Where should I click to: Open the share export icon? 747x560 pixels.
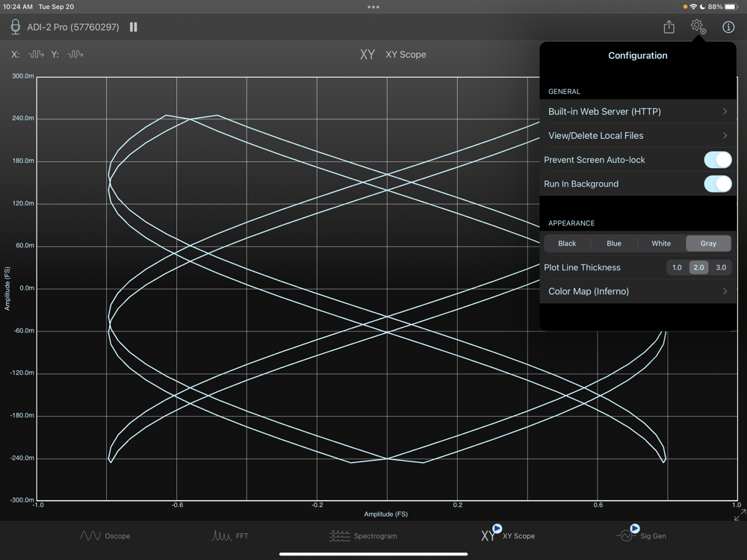pos(669,27)
